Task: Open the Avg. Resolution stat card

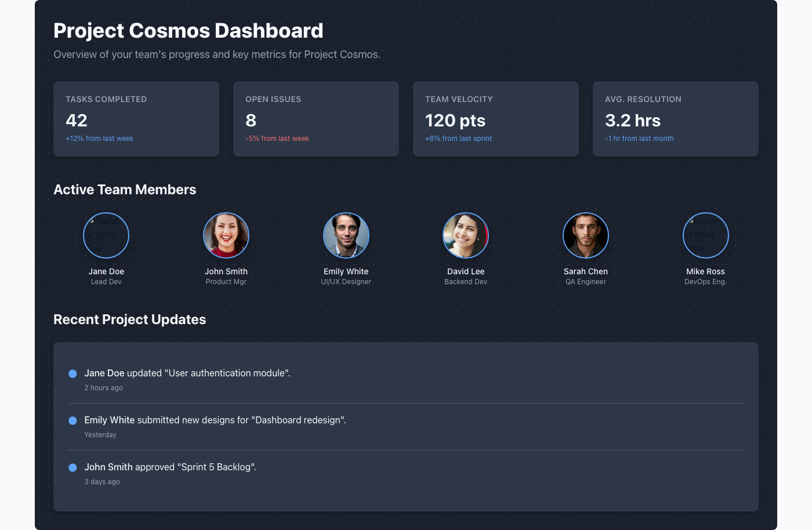Action: click(676, 118)
